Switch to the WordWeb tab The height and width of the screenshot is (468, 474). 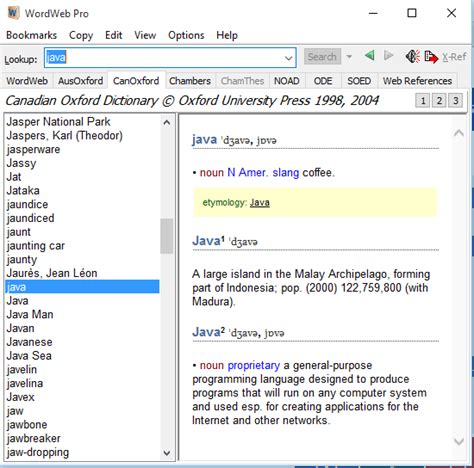point(27,81)
